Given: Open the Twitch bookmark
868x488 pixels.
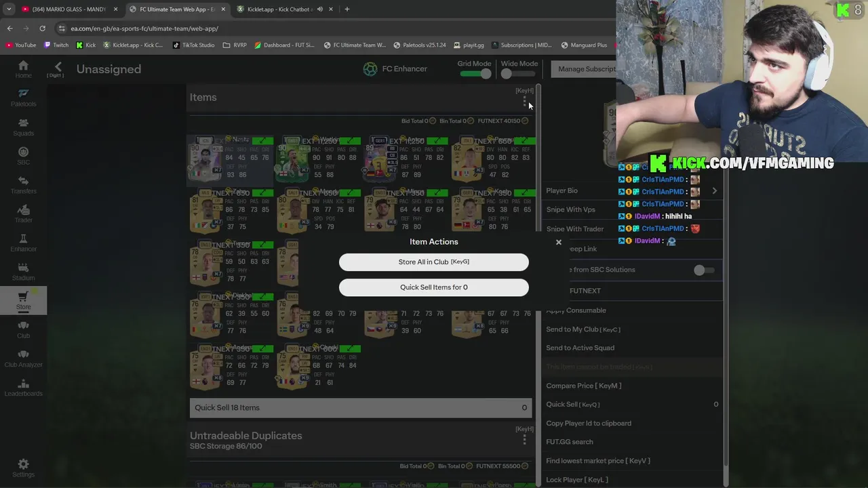Looking at the screenshot, I should click(56, 45).
